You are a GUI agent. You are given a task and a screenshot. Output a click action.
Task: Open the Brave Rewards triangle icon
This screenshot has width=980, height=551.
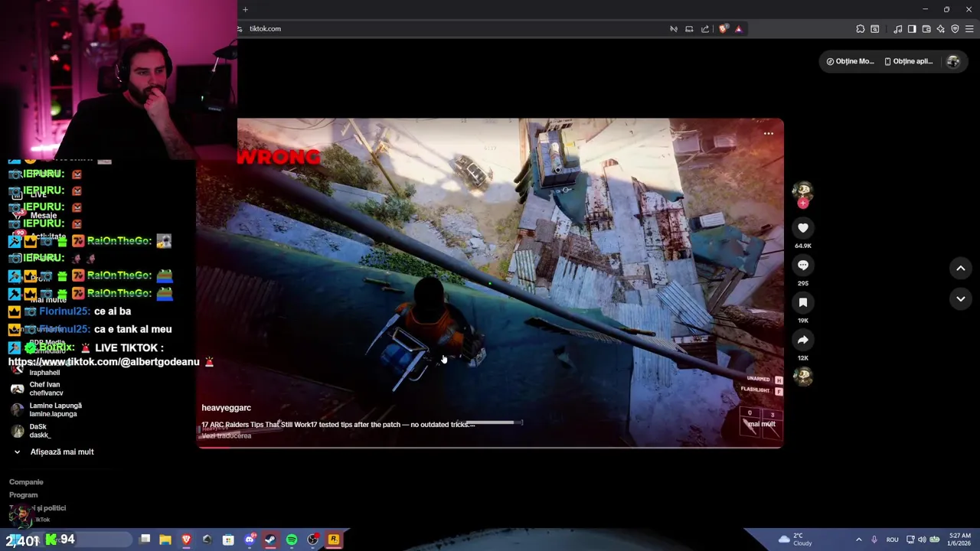[738, 29]
